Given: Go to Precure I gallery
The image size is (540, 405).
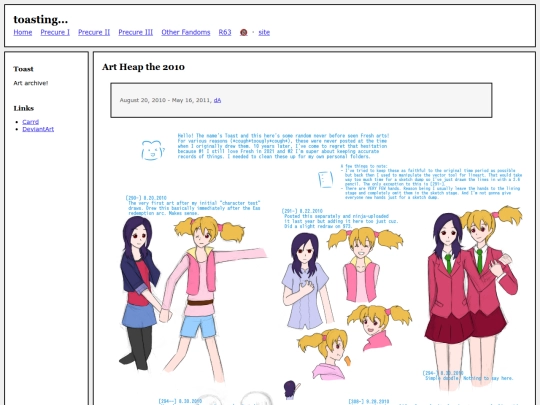Looking at the screenshot, I should point(55,32).
